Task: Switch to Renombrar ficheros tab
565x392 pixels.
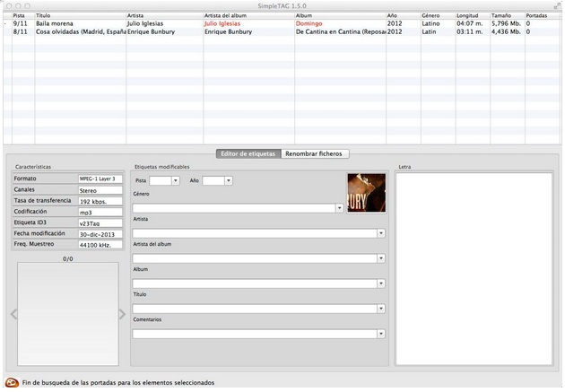Action: 314,153
